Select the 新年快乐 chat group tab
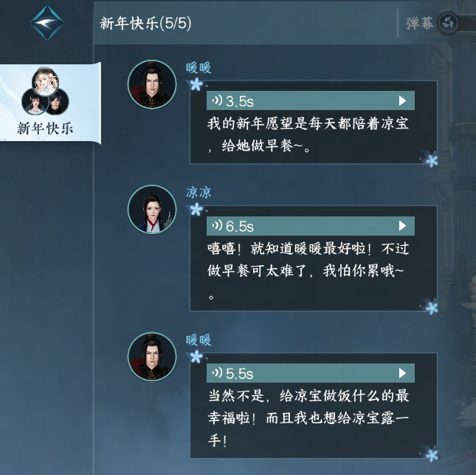Image resolution: width=476 pixels, height=475 pixels. 50,103
